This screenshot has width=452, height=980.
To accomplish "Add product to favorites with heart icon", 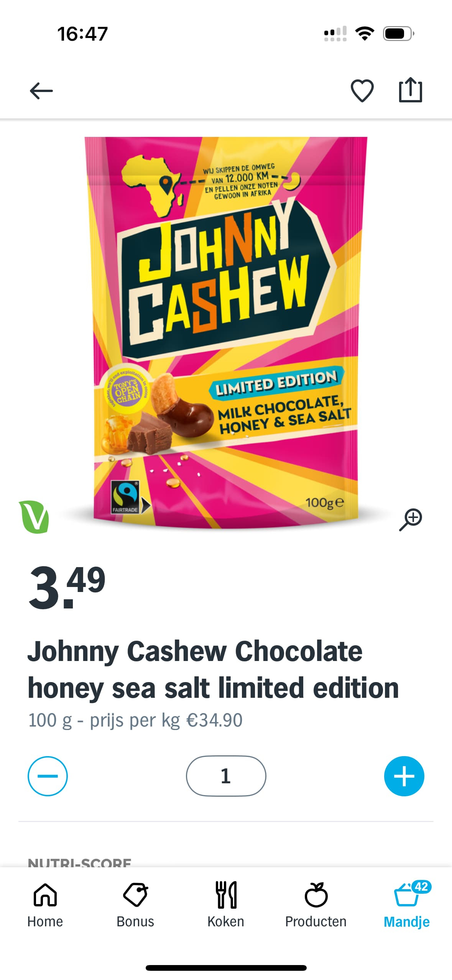I will pos(362,91).
